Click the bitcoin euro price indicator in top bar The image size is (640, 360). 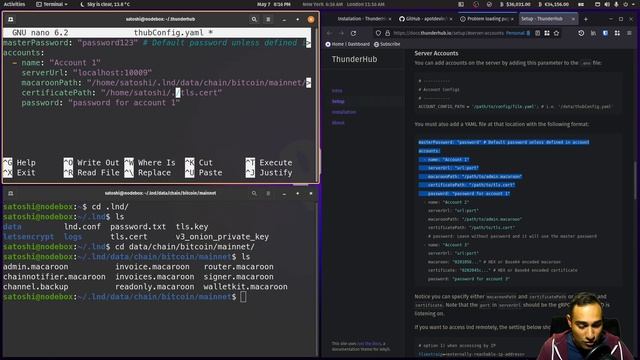click(554, 4)
